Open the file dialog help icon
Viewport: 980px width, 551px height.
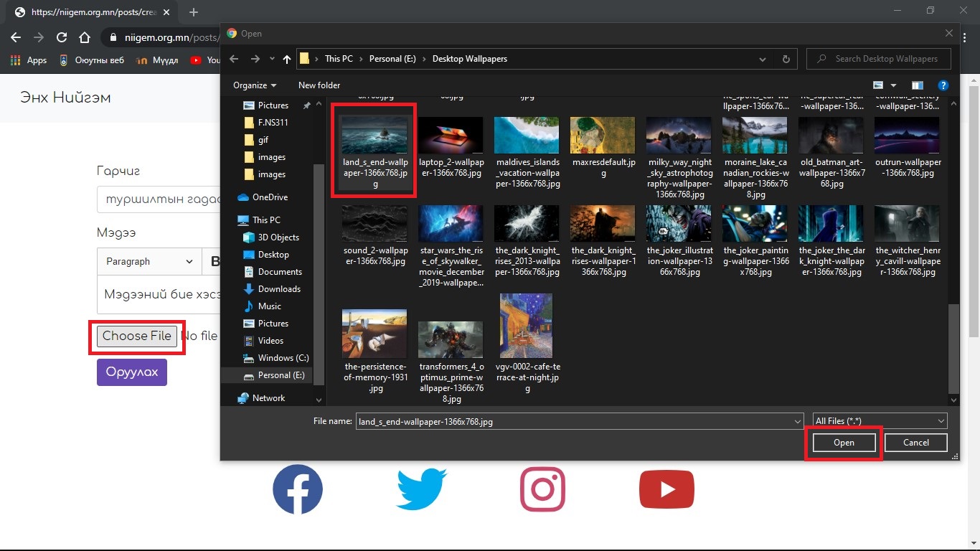click(943, 85)
